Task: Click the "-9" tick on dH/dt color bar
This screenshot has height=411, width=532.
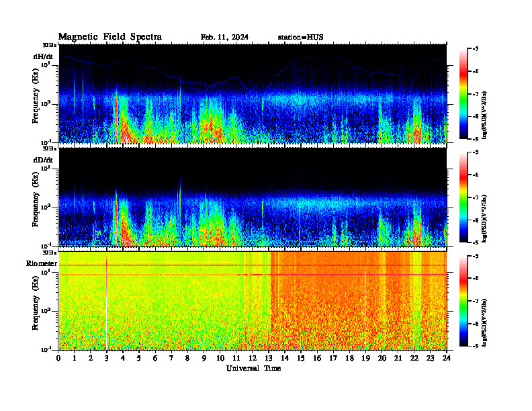Action: click(476, 139)
